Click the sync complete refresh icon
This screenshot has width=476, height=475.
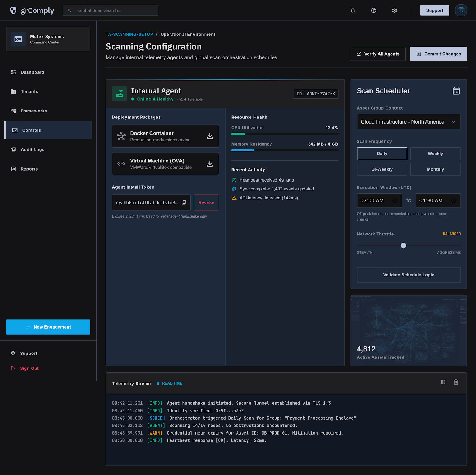pos(234,189)
